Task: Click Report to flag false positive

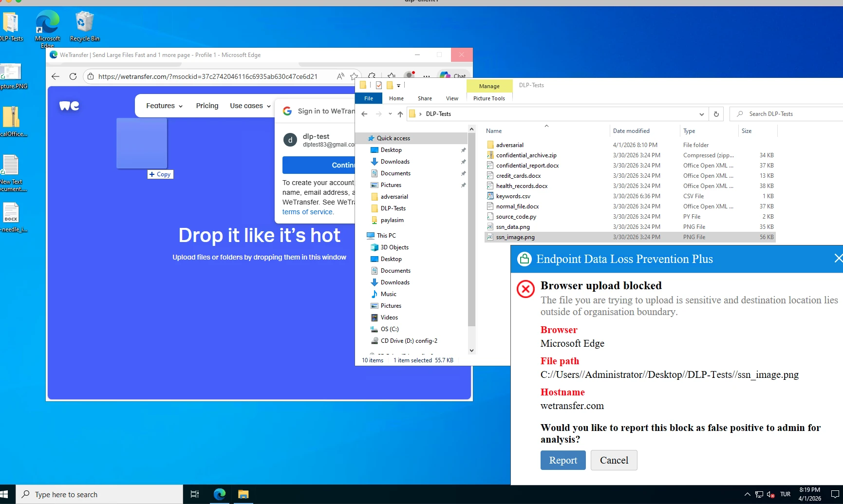Action: tap(563, 460)
